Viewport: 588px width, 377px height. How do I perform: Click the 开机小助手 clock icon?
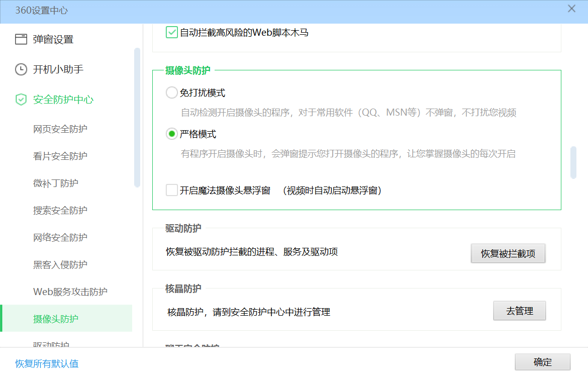coord(21,69)
